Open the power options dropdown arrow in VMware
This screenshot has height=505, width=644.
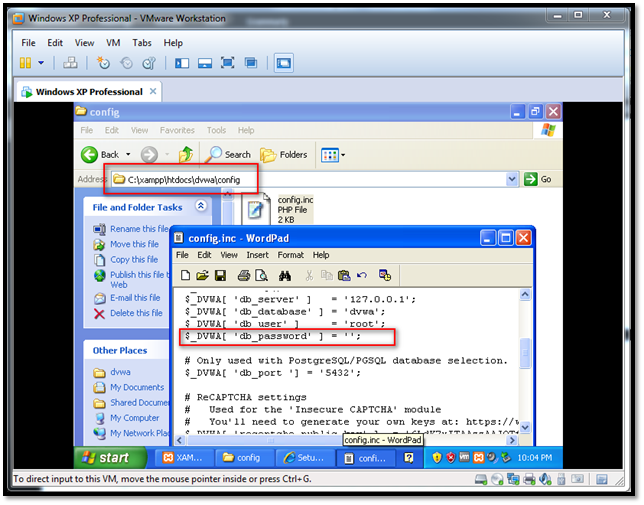point(42,63)
